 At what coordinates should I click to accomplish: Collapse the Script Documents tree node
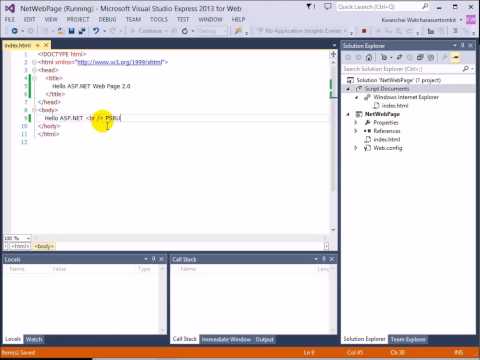tap(348, 89)
